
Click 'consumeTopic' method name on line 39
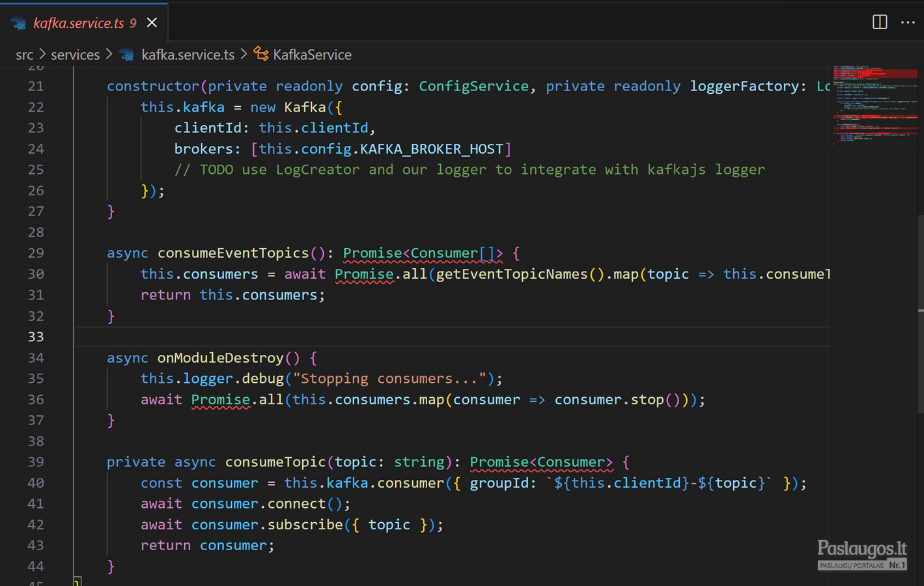[275, 462]
